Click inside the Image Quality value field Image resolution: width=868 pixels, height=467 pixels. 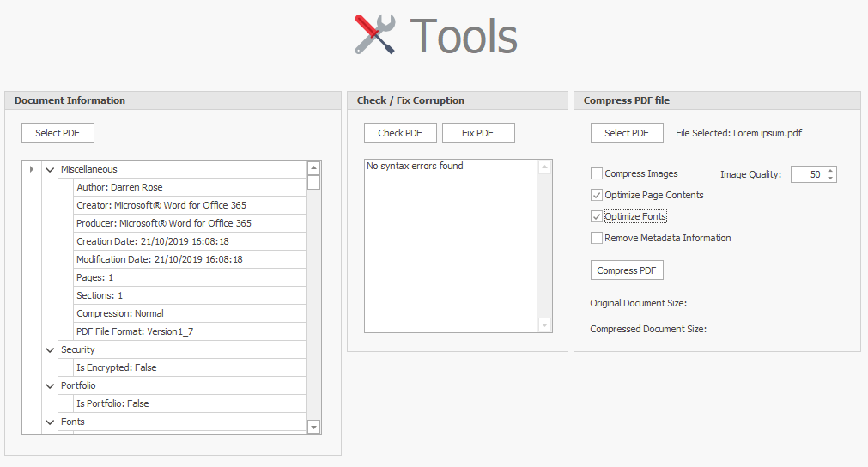[807, 174]
